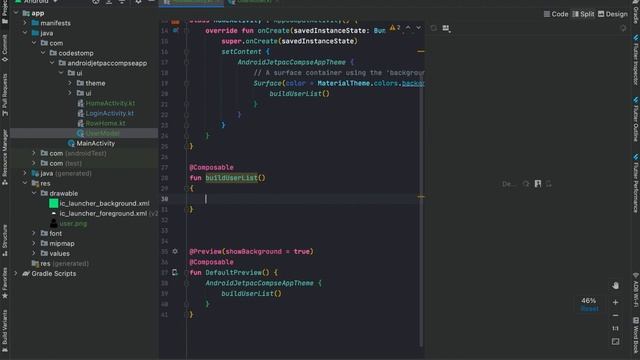Collapse the drawable folder
This screenshot has width=640, height=360.
(34, 193)
